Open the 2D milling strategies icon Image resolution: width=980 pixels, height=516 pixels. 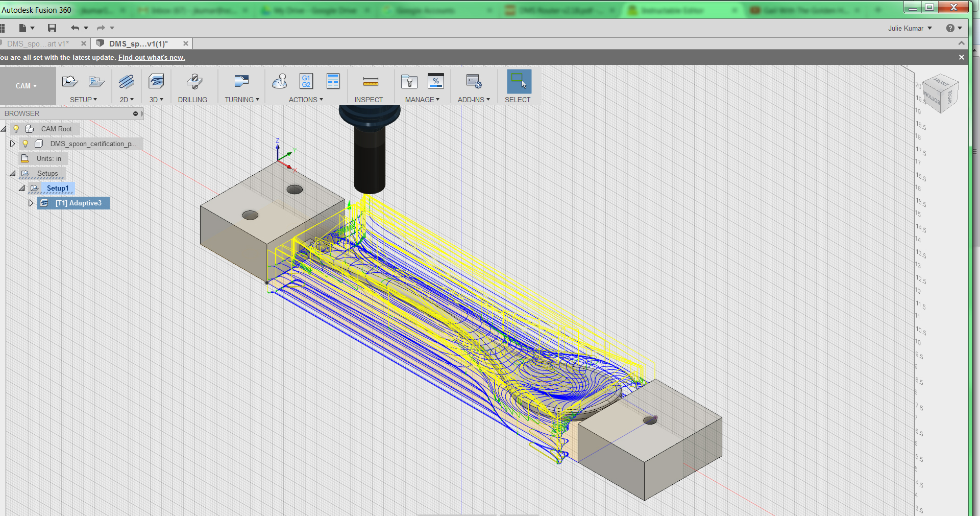pyautogui.click(x=126, y=82)
